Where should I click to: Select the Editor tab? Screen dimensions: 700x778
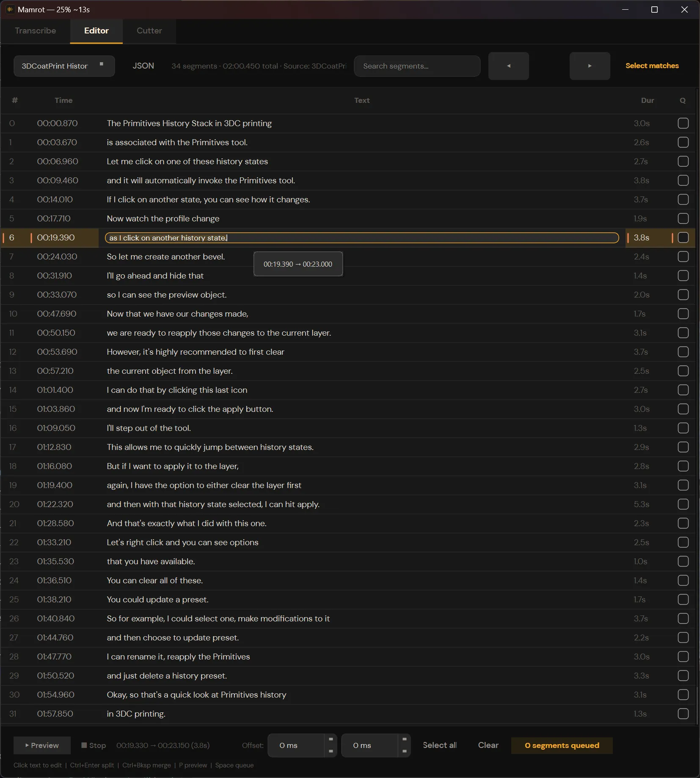tap(96, 31)
